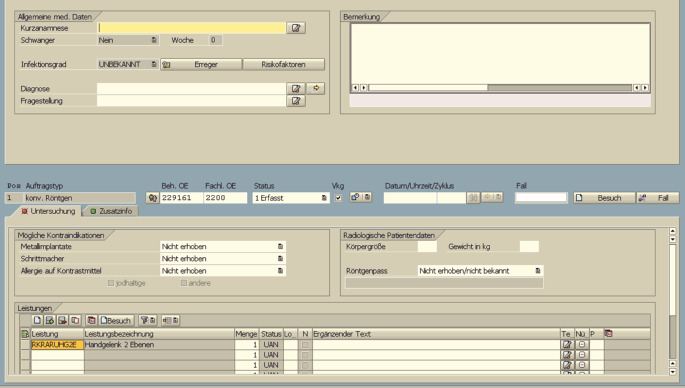The image size is (685, 388).
Task: Click the Vkg link icon button
Action: (355, 197)
